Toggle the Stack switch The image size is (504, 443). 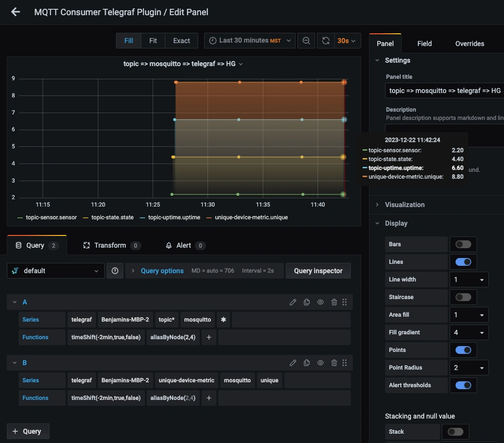[x=456, y=432]
